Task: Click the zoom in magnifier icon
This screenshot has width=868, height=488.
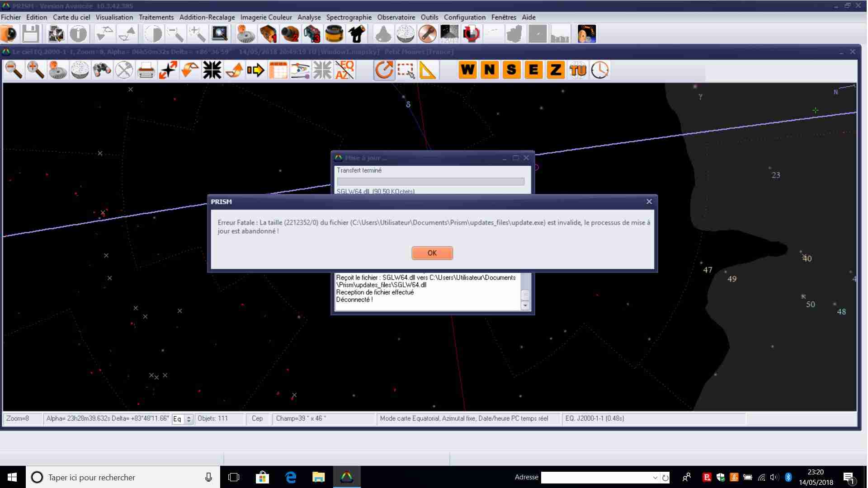Action: (36, 70)
